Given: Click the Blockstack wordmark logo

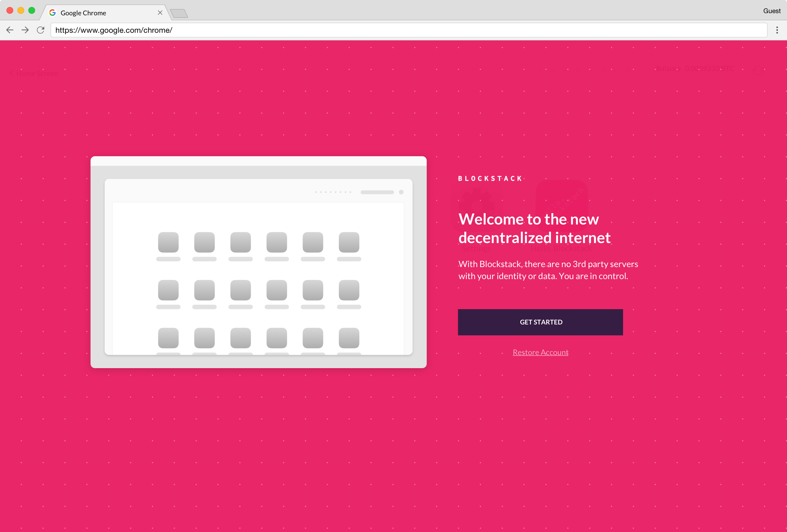Looking at the screenshot, I should tap(490, 178).
